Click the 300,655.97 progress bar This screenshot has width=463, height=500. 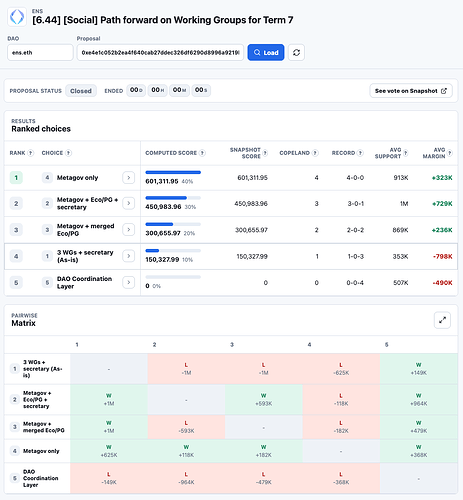click(173, 224)
